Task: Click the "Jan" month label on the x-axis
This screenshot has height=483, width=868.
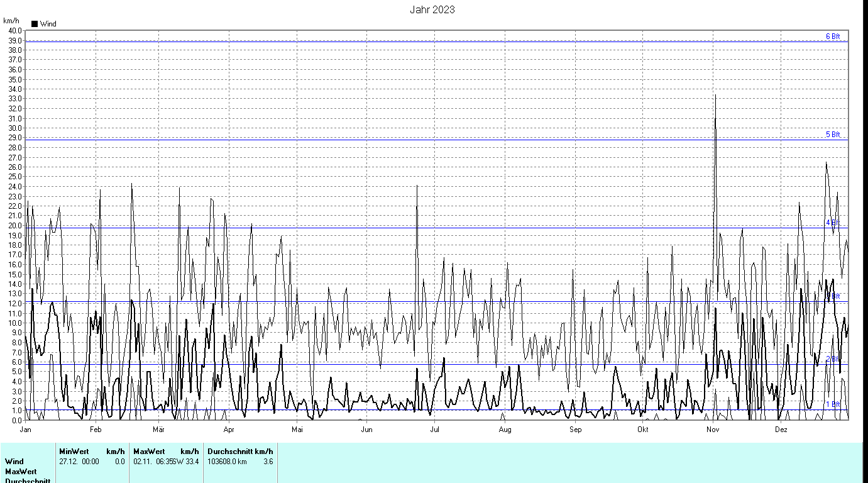Action: [x=26, y=430]
